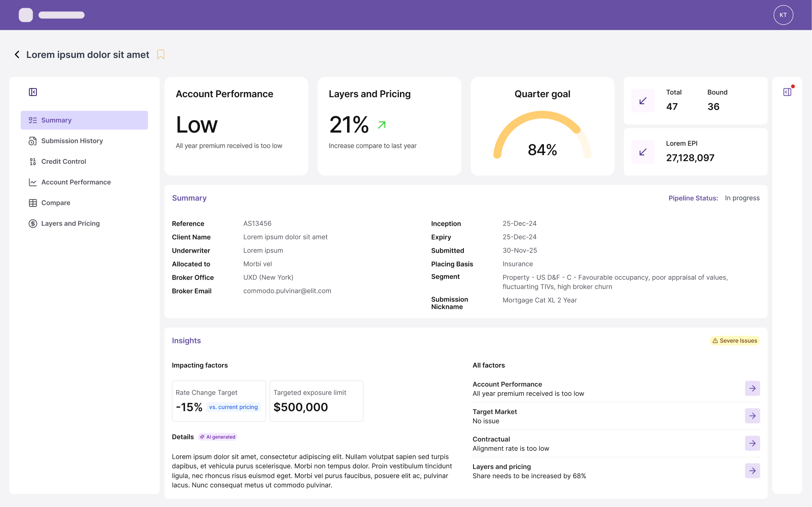Open Layers and Pricing dollar icon
812x507 pixels.
33,224
